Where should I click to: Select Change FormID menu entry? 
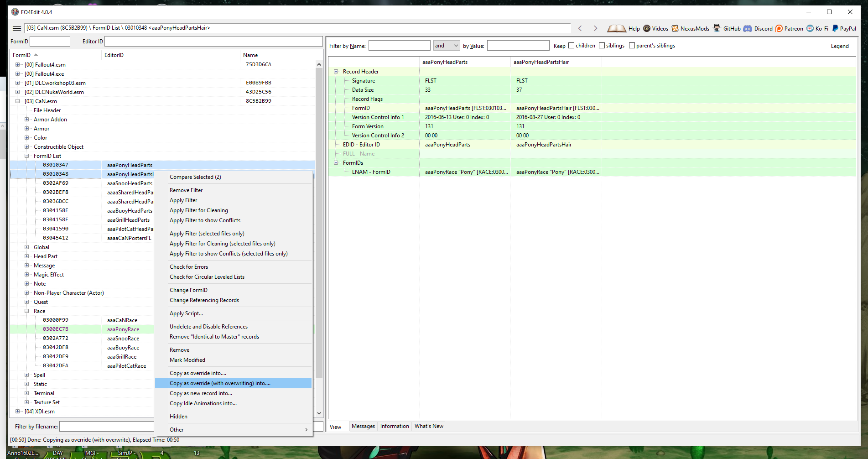tap(234, 290)
